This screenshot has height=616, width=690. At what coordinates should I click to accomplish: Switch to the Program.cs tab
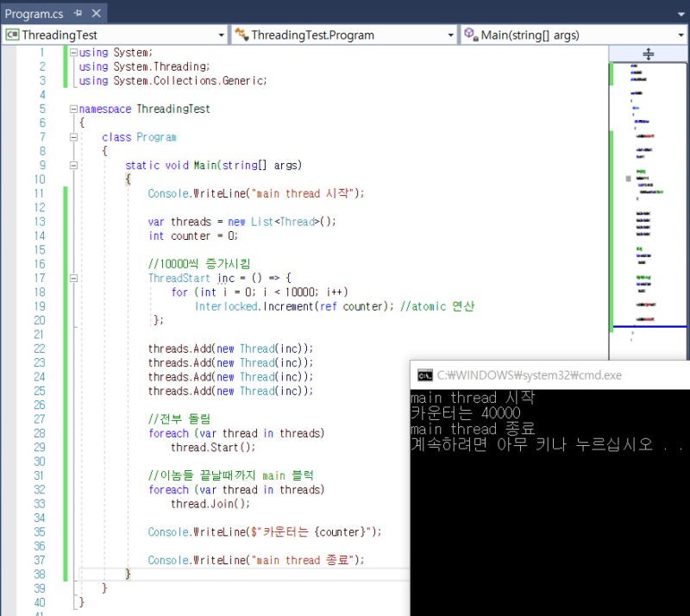tap(34, 15)
